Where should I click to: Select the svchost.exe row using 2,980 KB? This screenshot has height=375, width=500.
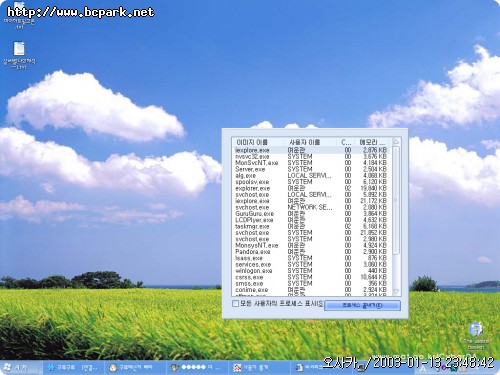point(312,239)
